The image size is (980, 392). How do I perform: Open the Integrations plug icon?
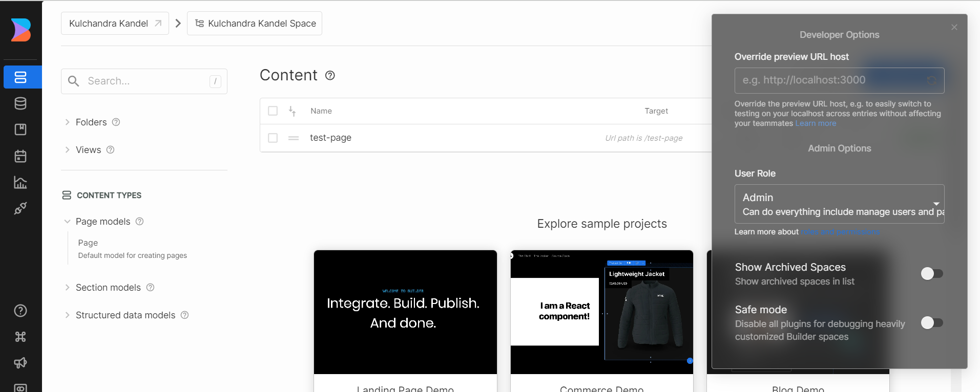point(20,208)
